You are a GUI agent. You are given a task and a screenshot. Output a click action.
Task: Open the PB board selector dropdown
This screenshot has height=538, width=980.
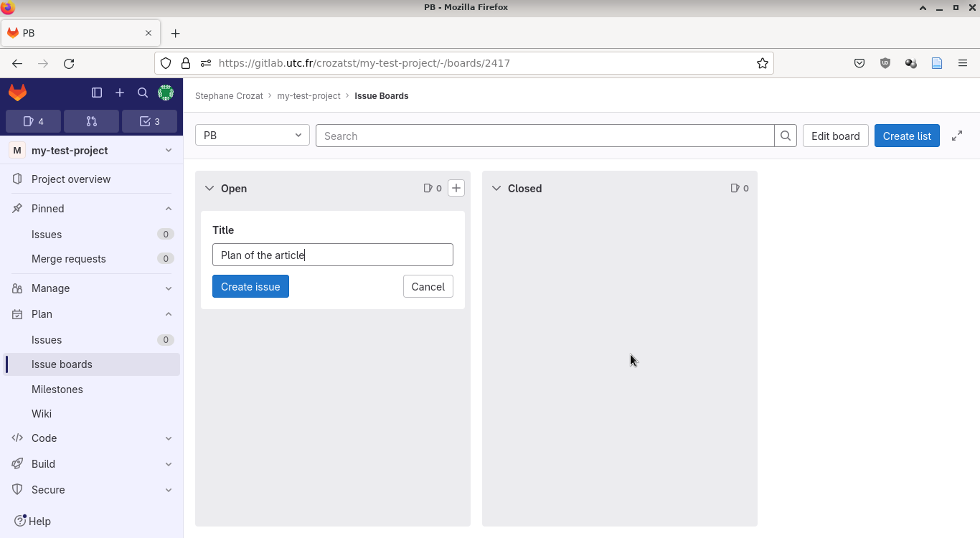(253, 135)
